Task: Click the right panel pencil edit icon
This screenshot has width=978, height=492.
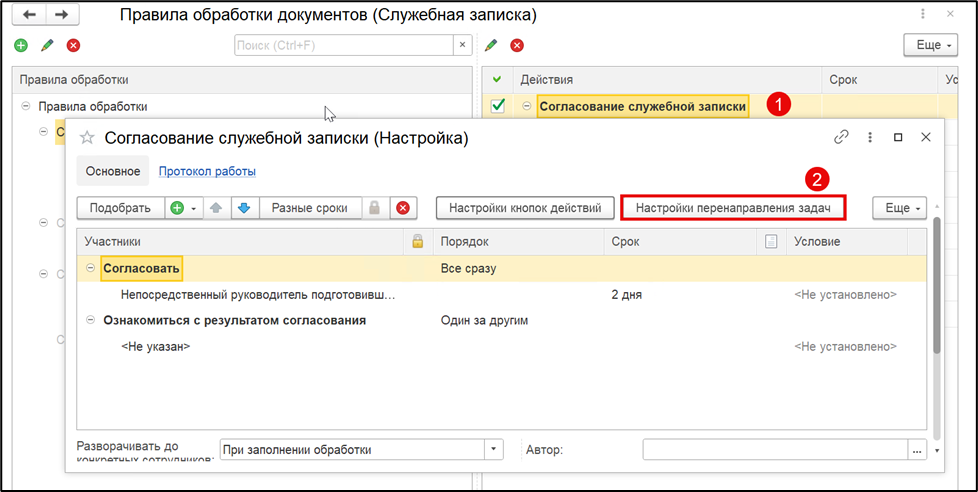Action: click(491, 46)
